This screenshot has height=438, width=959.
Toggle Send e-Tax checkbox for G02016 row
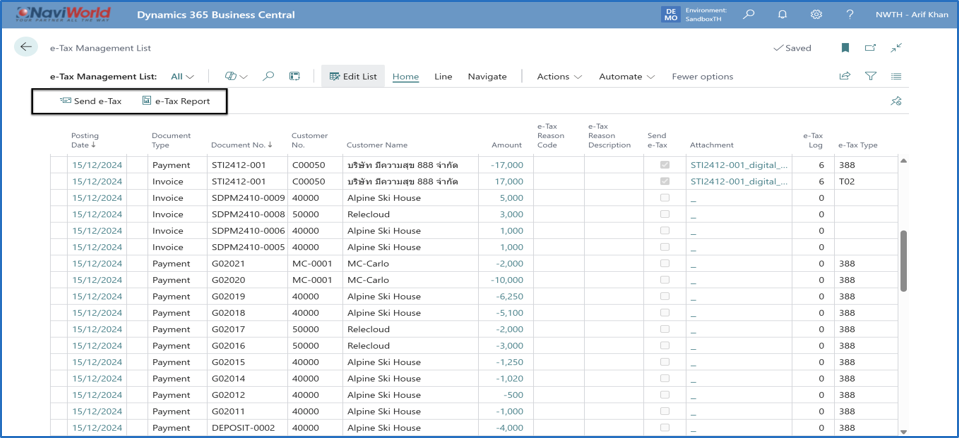coord(664,345)
